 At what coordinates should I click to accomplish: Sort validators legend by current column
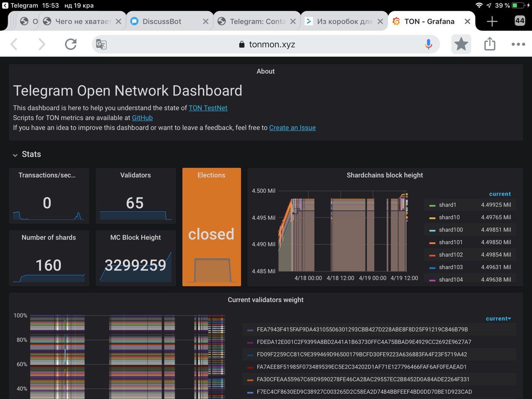tap(498, 318)
